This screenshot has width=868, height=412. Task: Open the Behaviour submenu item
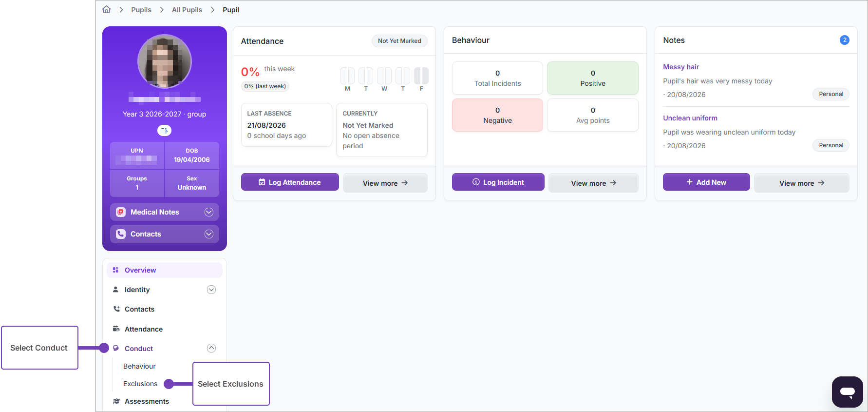click(x=139, y=366)
